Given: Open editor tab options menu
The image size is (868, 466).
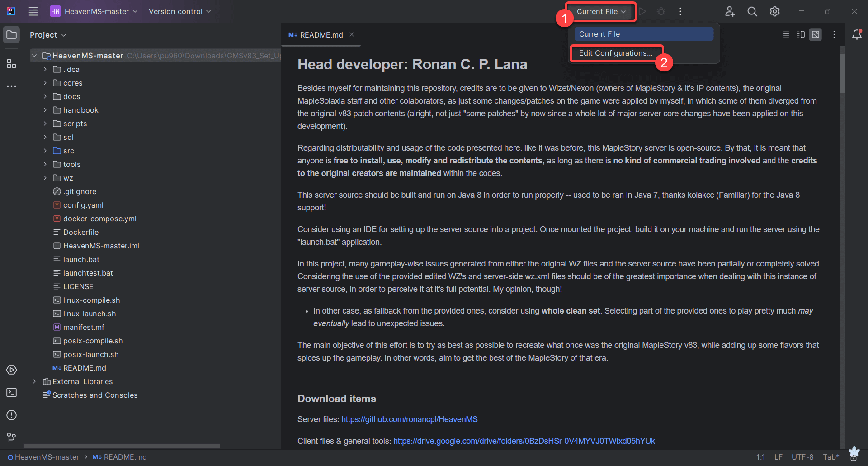Looking at the screenshot, I should click(834, 35).
